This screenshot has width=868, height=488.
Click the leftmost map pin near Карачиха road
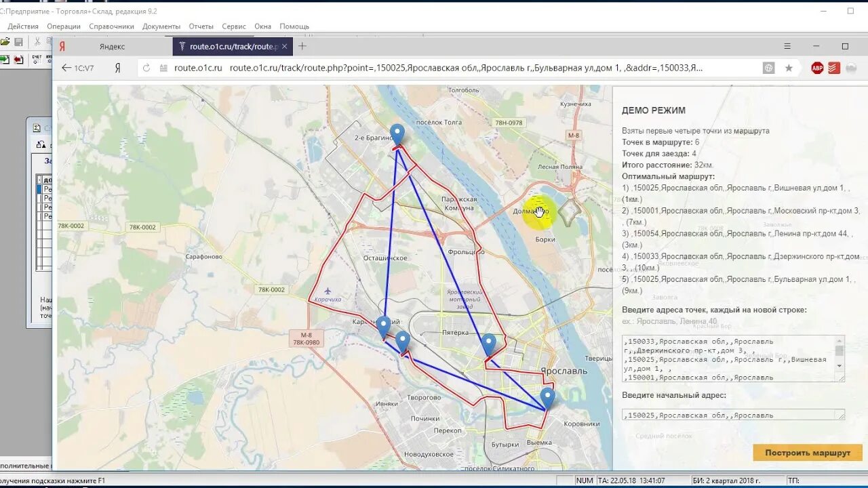(x=383, y=327)
